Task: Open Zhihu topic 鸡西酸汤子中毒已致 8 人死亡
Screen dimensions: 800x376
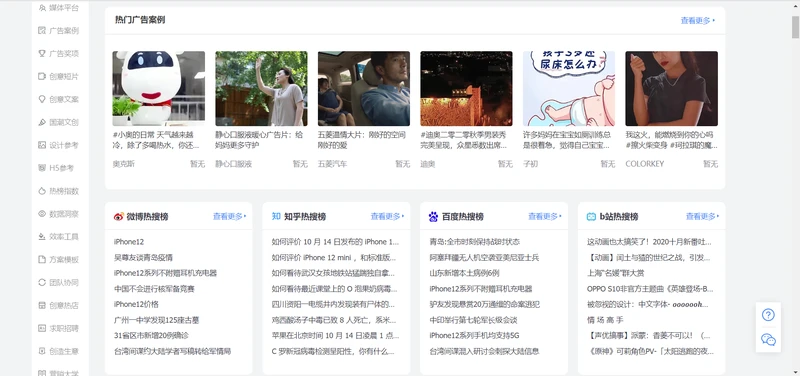Action: [334, 320]
